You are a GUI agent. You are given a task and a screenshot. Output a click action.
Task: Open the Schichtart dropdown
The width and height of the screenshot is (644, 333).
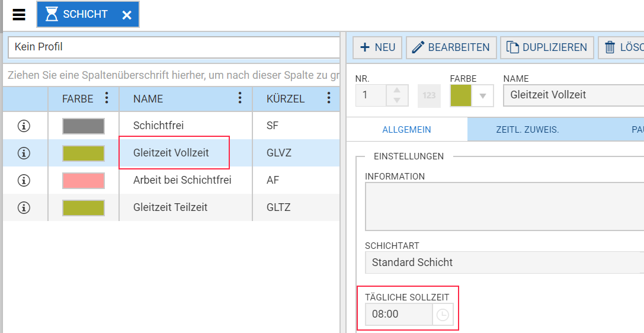pos(504,262)
